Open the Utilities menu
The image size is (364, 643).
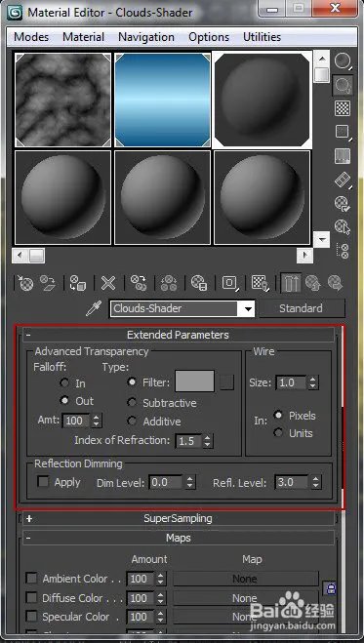262,37
